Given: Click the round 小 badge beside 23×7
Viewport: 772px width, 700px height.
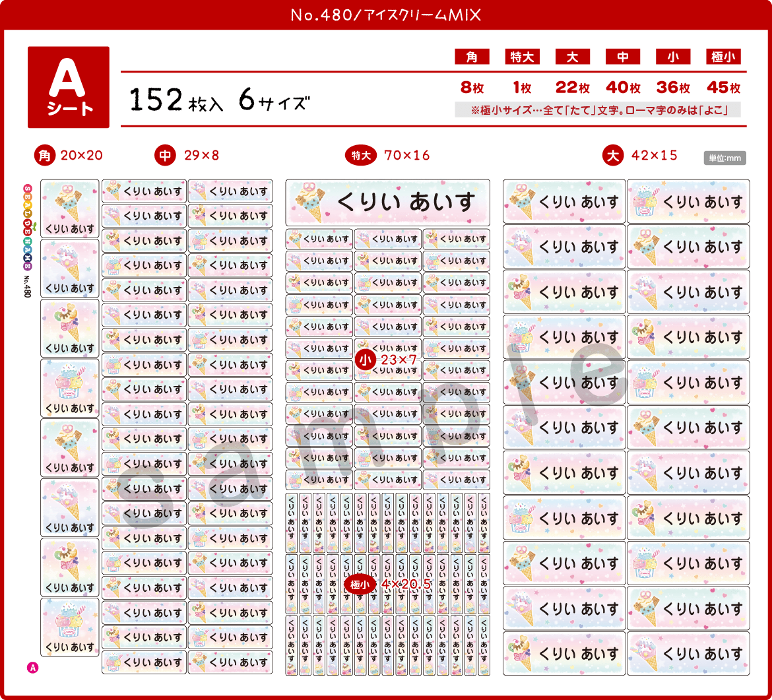Looking at the screenshot, I should click(366, 360).
